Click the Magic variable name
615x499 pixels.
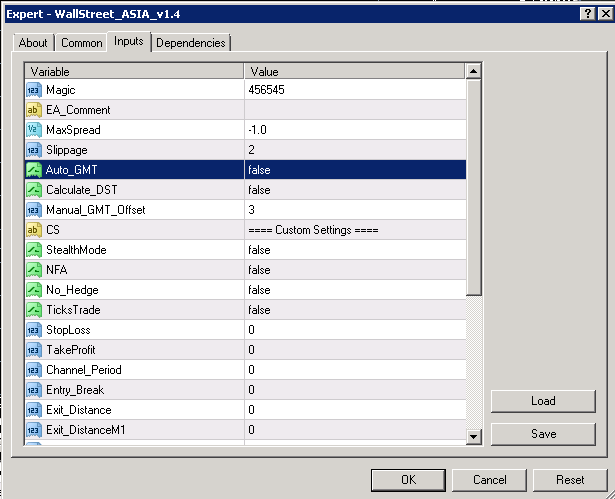[60, 90]
